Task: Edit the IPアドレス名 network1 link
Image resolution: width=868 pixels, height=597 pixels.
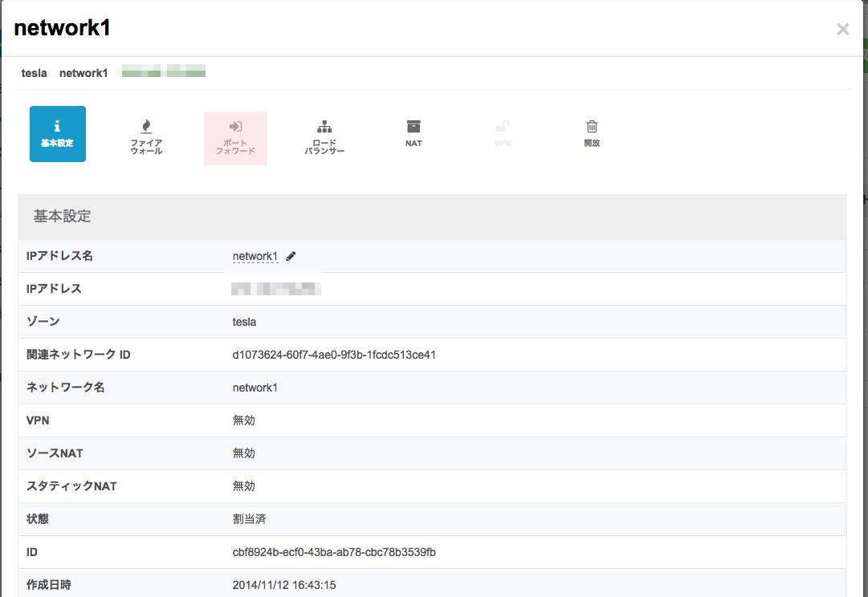Action: 254,255
